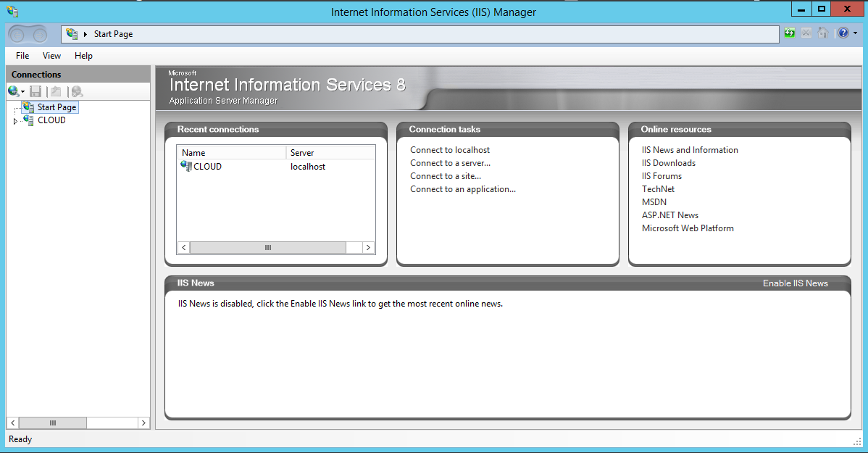The width and height of the screenshot is (868, 453).
Task: Expand the CLOUD server tree node
Action: (15, 121)
